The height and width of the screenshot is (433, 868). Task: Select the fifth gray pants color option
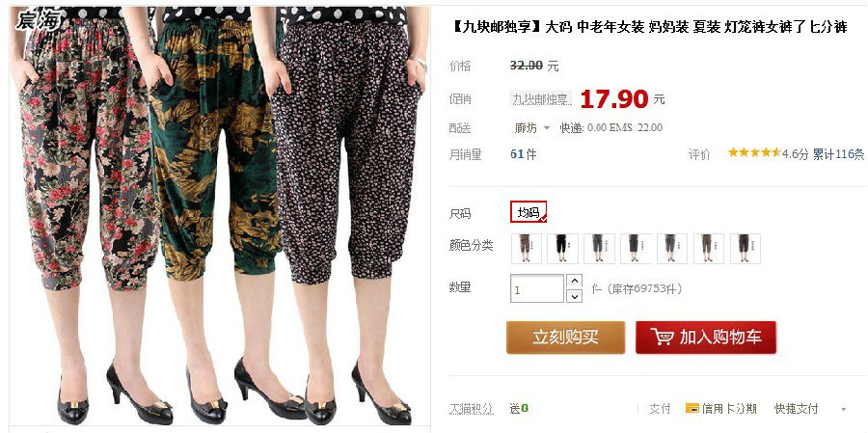(672, 249)
